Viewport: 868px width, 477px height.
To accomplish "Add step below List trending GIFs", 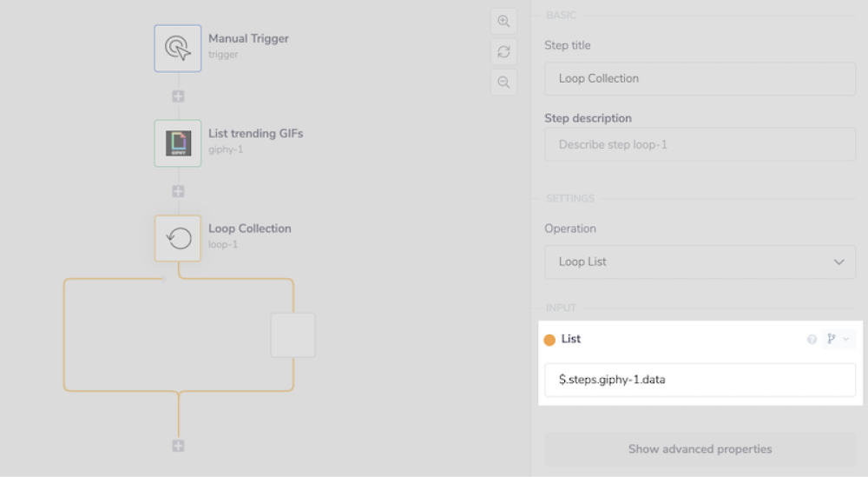I will [x=178, y=191].
